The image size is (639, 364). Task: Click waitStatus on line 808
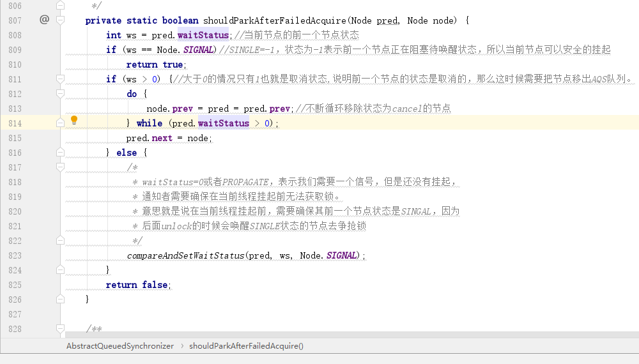pos(203,35)
